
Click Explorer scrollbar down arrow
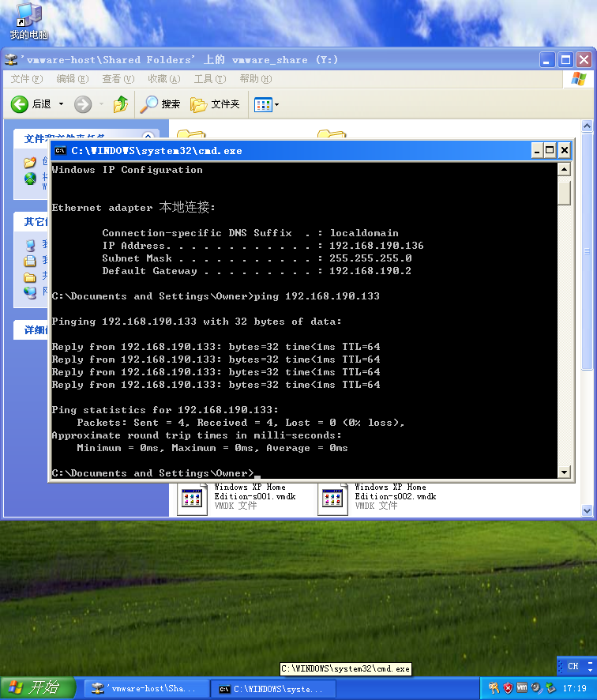pos(588,510)
